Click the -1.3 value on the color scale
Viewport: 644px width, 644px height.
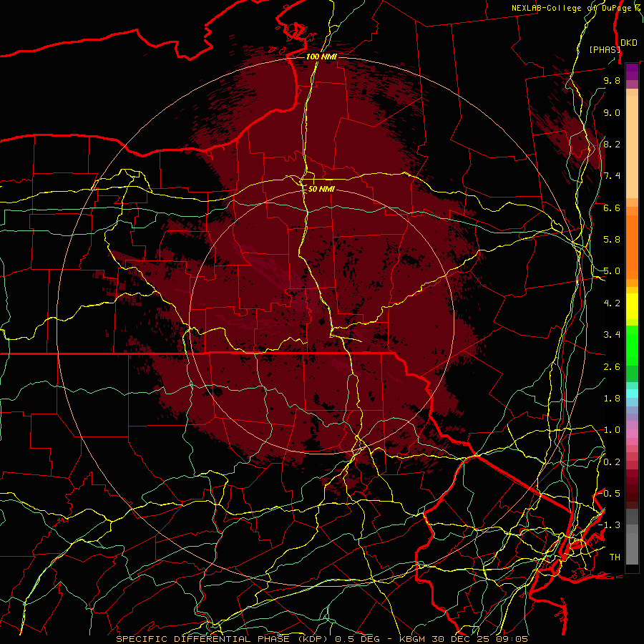[x=609, y=525]
